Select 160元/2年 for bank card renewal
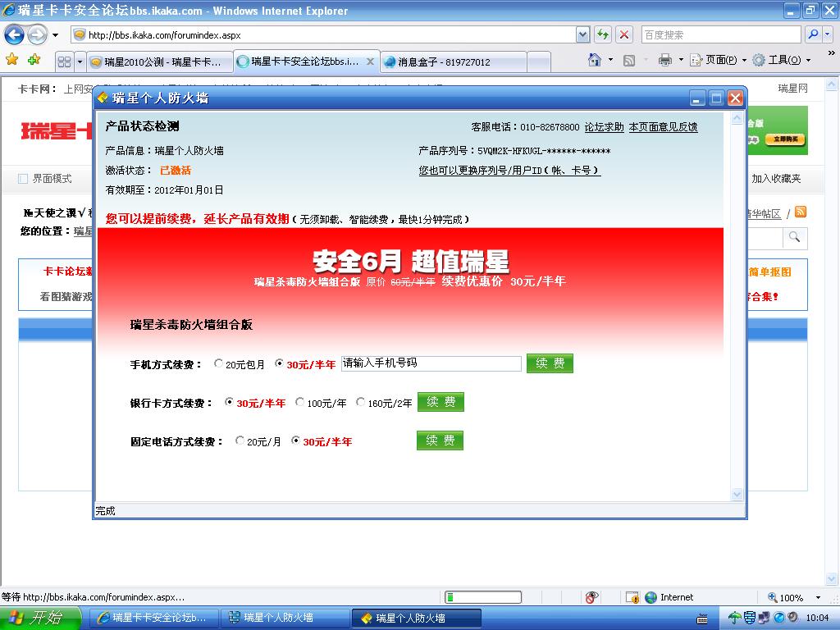The image size is (840, 630). (x=361, y=402)
